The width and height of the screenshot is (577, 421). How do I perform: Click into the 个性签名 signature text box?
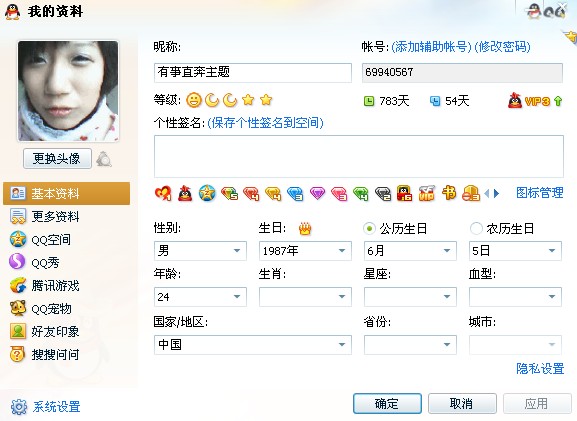click(x=359, y=157)
